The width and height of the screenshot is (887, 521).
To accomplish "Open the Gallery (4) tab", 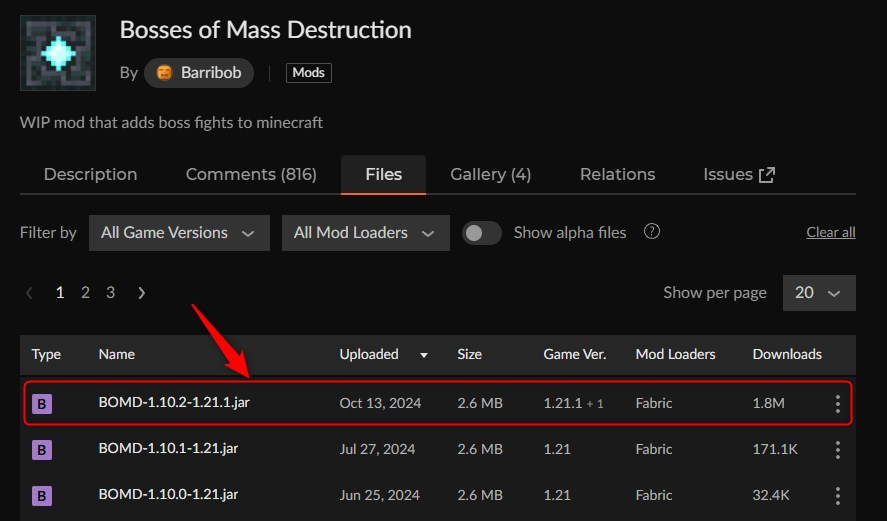I will (490, 174).
